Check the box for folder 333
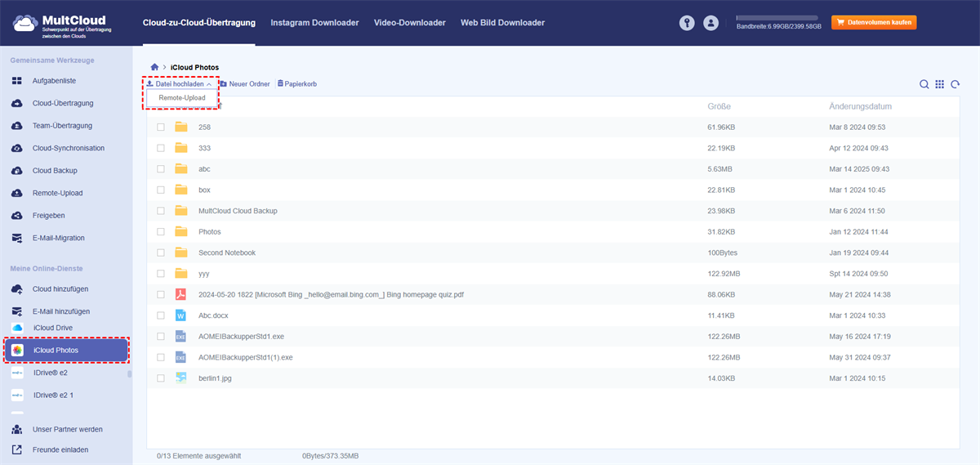Image resolution: width=980 pixels, height=465 pixels. click(161, 148)
